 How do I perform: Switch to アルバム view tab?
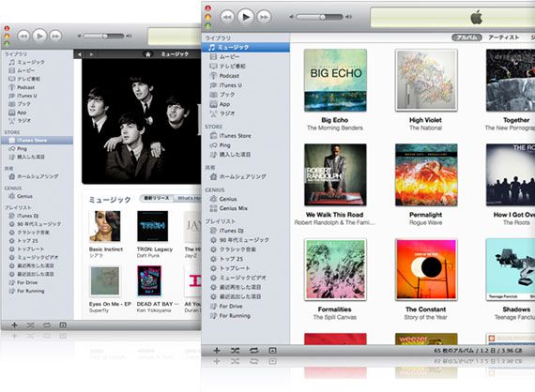click(466, 38)
